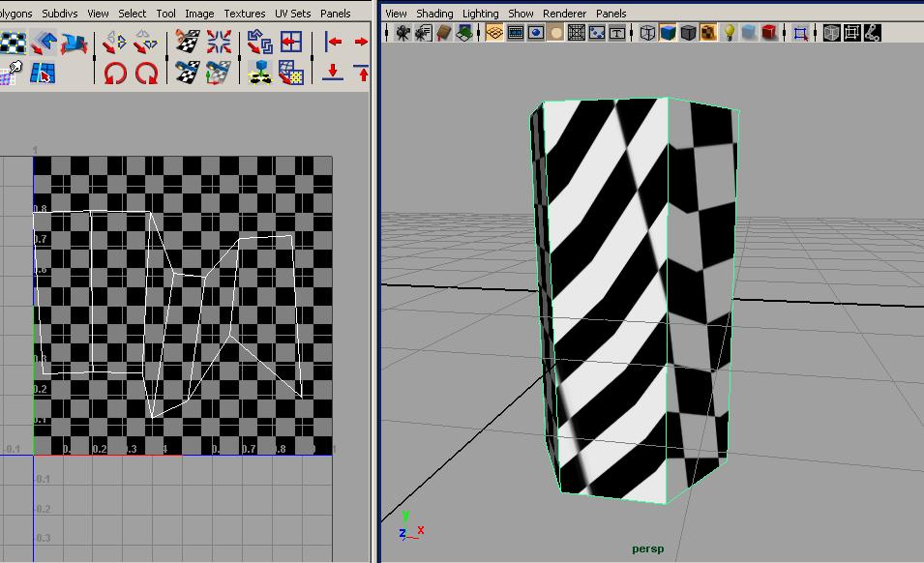
Task: Click the camera attributes icon
Action: 423,33
